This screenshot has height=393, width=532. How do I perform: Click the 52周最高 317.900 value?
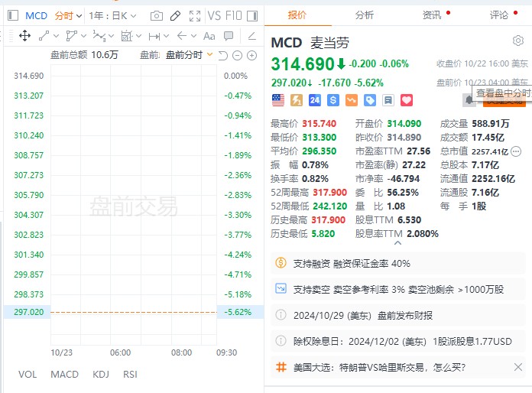(x=329, y=193)
